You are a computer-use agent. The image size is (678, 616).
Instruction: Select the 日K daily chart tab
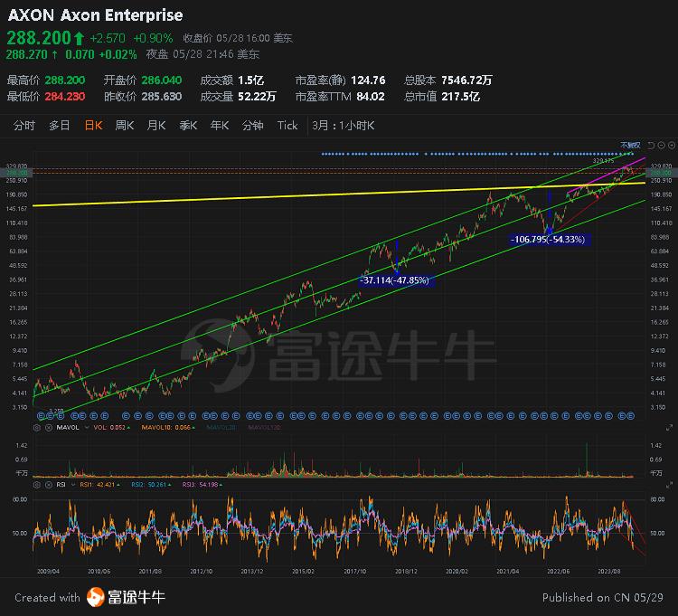[93, 126]
